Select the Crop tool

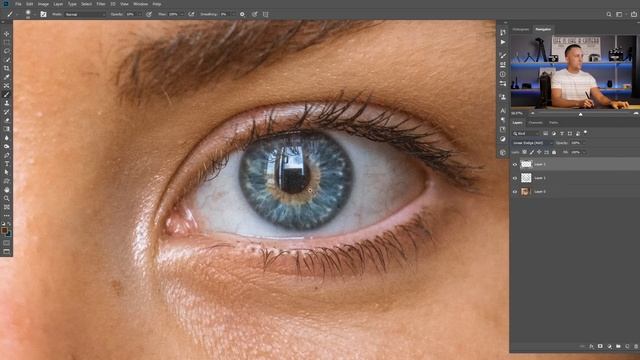(x=7, y=68)
